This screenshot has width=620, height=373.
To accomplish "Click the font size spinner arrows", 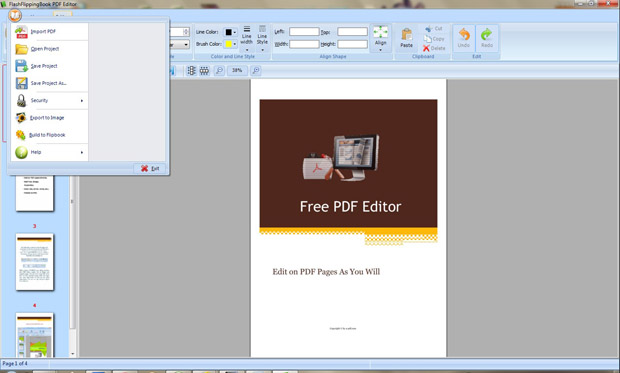I will click(x=186, y=32).
